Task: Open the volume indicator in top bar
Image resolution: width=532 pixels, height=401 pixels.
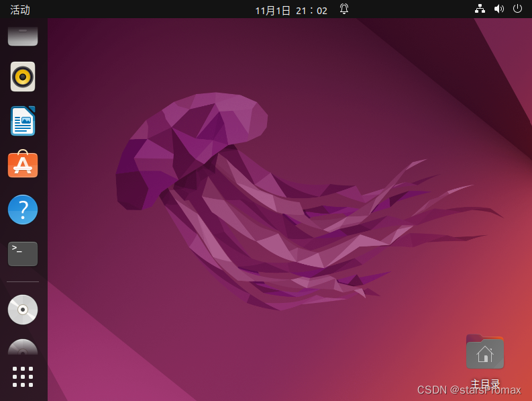Action: point(498,9)
